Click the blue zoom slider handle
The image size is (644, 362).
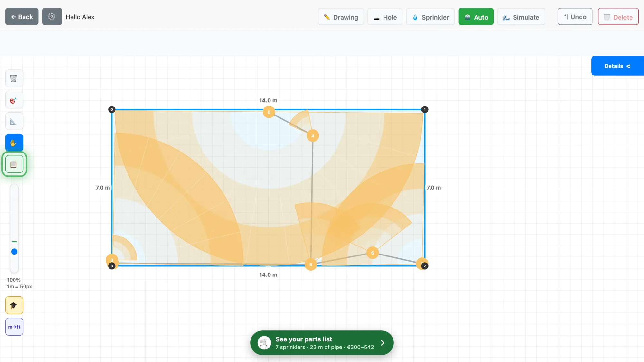pyautogui.click(x=14, y=252)
